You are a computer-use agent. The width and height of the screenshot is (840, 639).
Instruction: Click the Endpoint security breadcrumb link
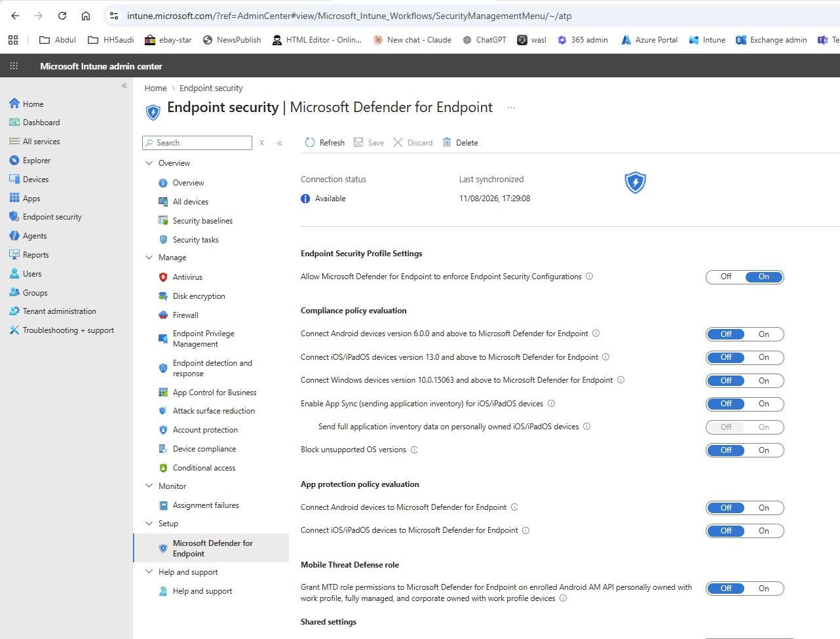click(x=211, y=88)
